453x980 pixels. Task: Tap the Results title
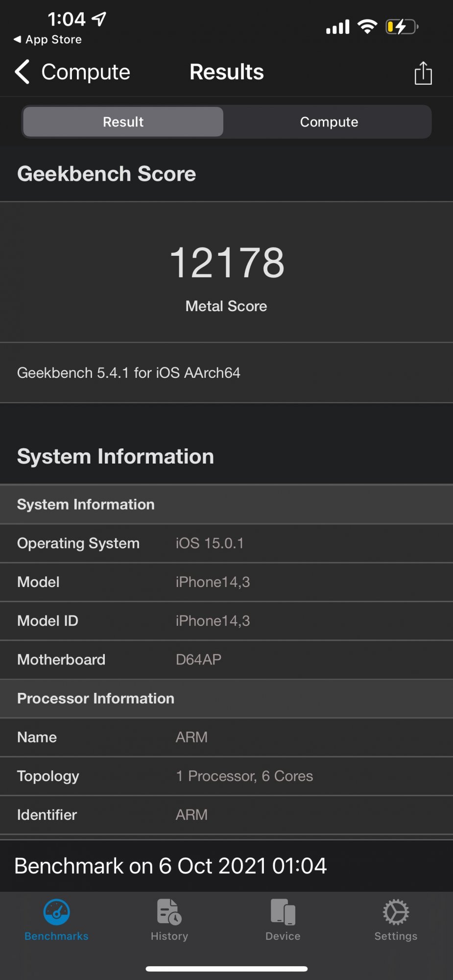click(227, 72)
